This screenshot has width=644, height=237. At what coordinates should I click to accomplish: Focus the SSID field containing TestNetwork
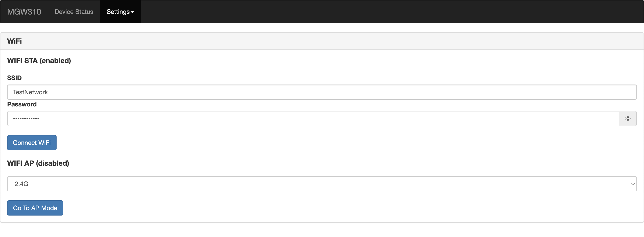322,92
